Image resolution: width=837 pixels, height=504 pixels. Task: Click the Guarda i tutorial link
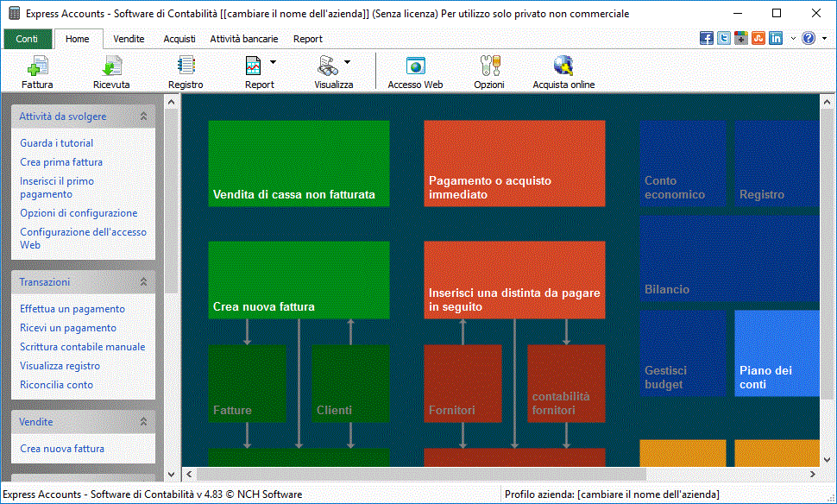(x=57, y=143)
